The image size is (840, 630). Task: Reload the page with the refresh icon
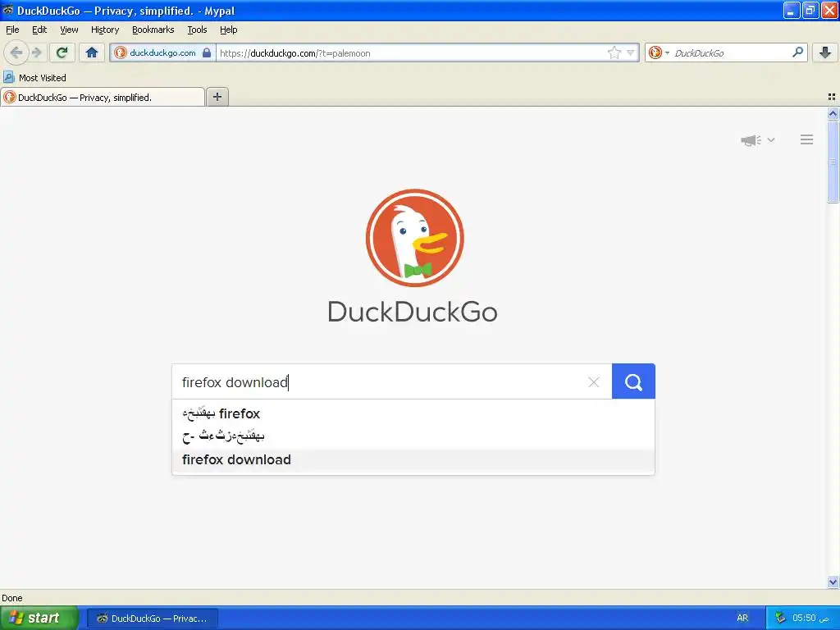coord(62,52)
